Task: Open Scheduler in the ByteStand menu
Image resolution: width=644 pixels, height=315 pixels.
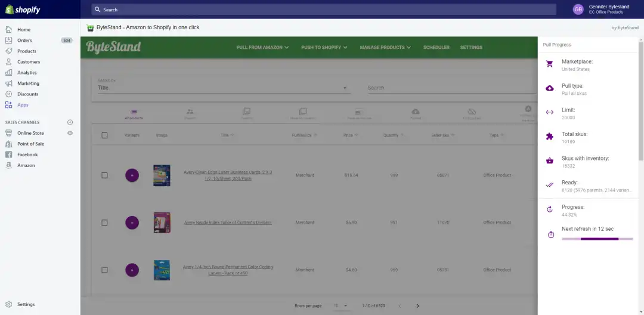Action: 436,47
